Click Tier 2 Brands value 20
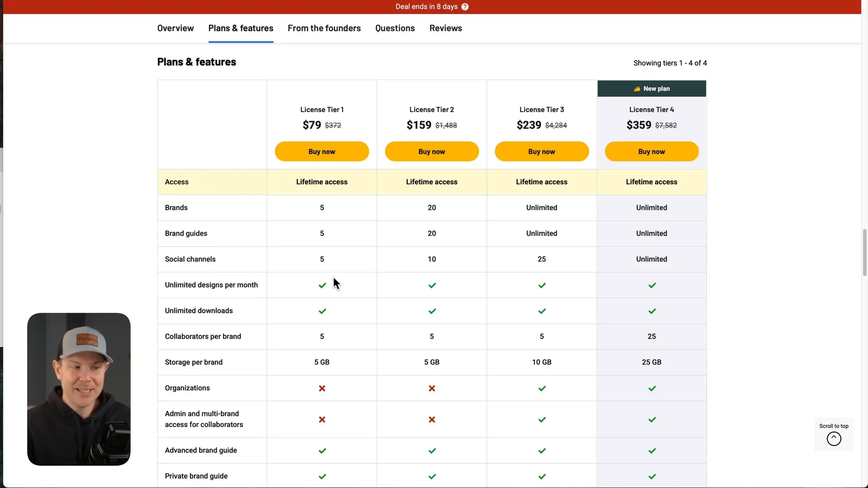 432,208
